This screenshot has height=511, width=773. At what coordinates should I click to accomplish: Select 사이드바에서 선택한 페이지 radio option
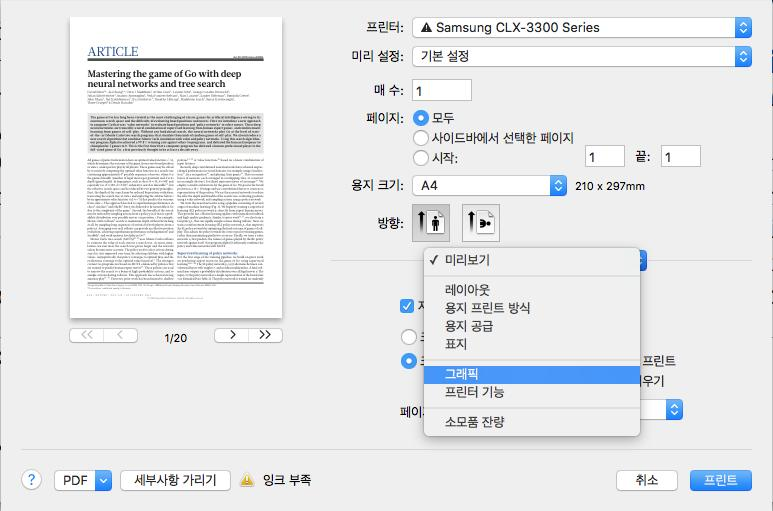tap(421, 138)
